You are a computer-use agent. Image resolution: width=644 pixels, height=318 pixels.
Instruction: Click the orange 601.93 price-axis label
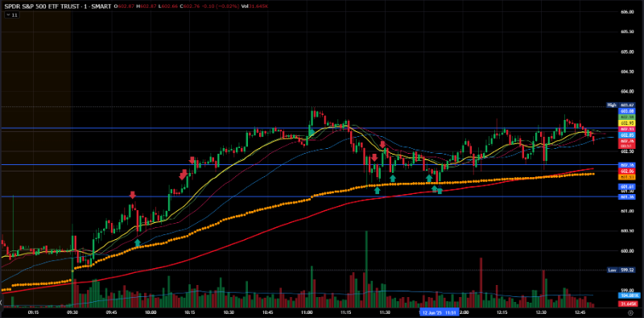point(627,176)
